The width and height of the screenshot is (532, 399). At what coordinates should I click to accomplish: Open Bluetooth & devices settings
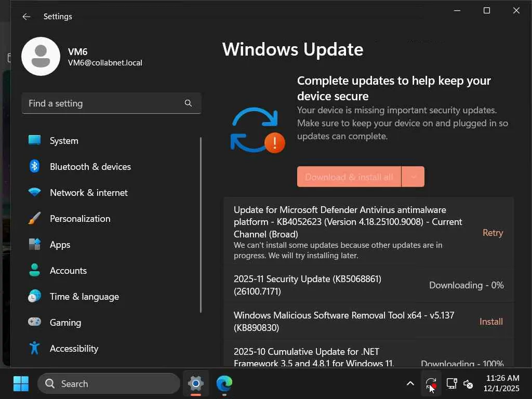coord(111,167)
